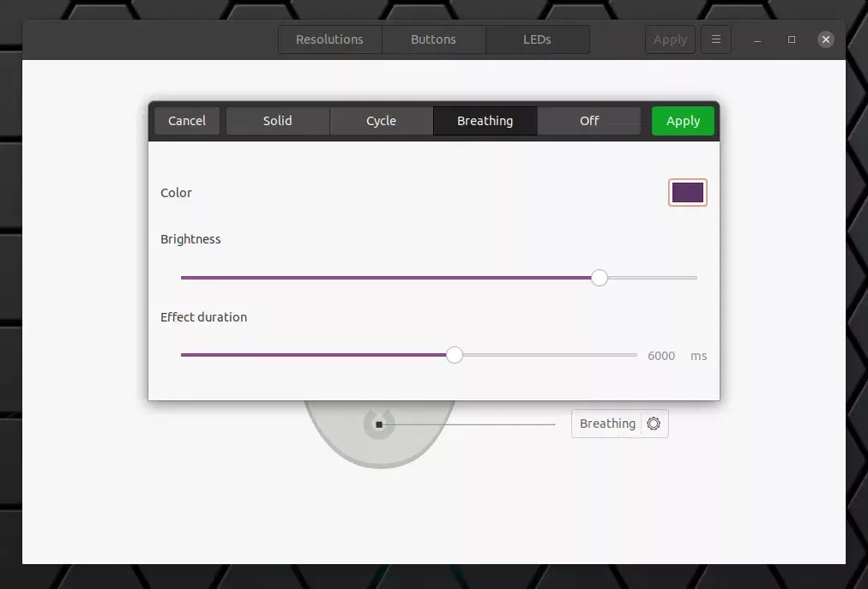The width and height of the screenshot is (868, 589).
Task: Minimize the application window
Action: [x=757, y=39]
